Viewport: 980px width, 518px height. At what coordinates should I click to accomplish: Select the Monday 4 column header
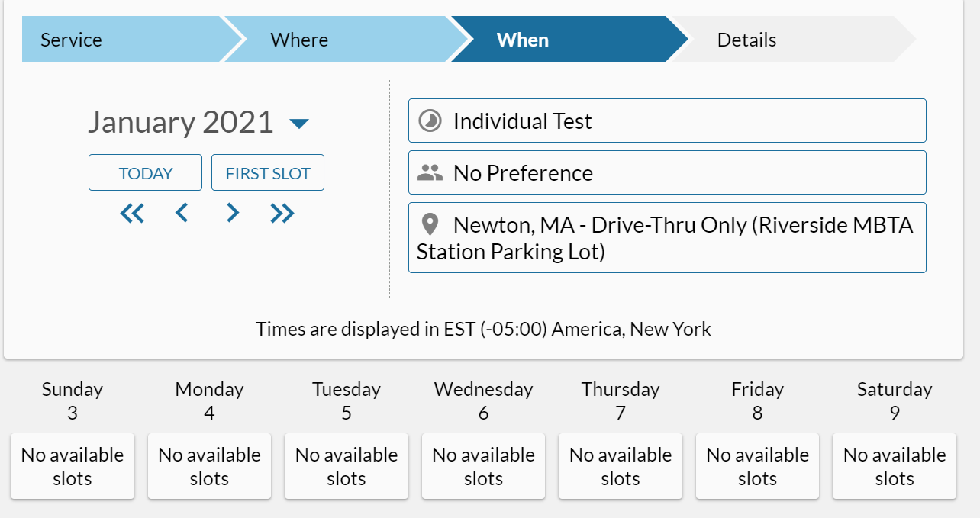[x=209, y=401]
